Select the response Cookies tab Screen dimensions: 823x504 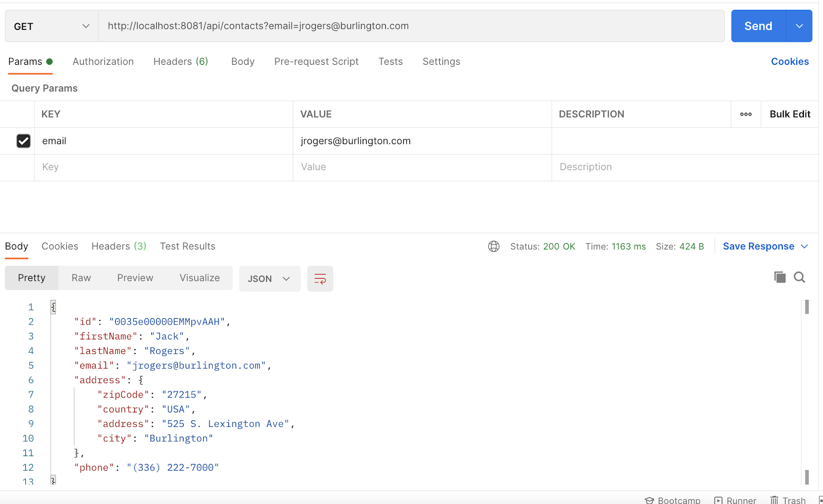(x=60, y=246)
